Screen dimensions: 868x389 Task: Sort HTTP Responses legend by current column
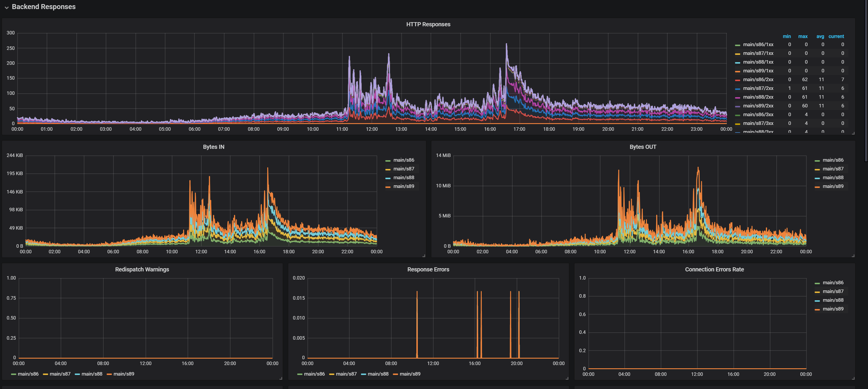[x=836, y=36]
